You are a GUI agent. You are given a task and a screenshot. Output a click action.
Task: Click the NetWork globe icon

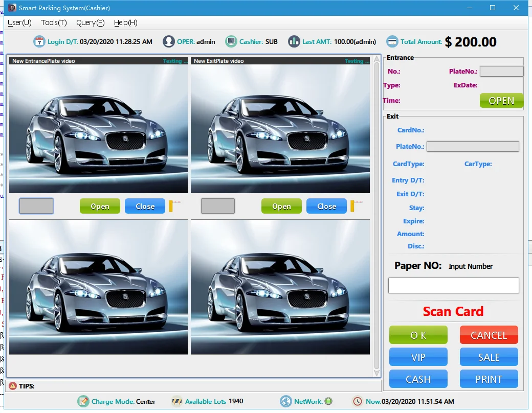(285, 401)
